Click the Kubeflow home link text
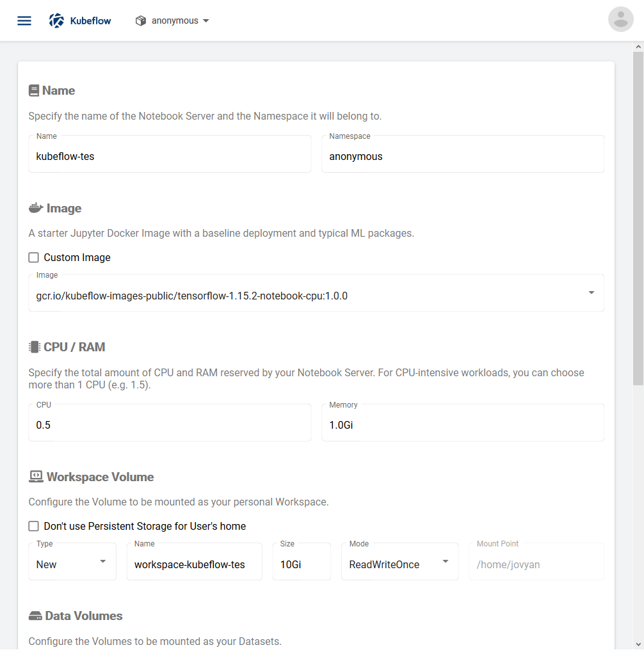644x652 pixels. (x=90, y=20)
